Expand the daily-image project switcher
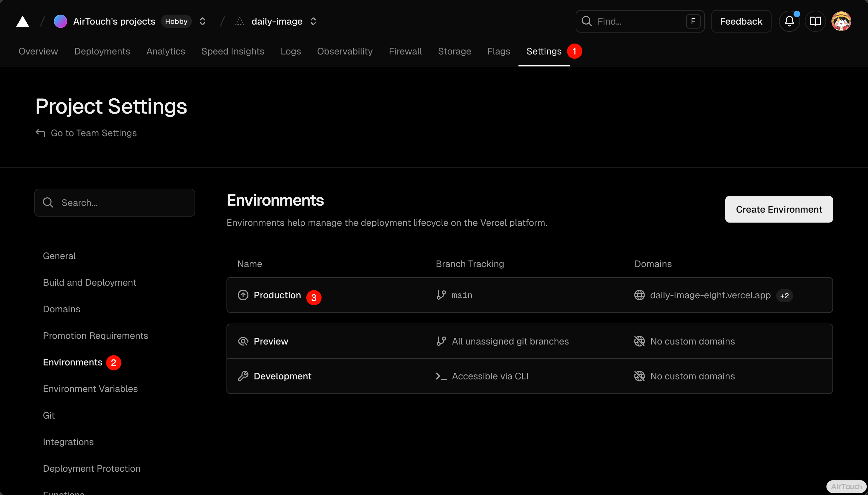 click(313, 21)
